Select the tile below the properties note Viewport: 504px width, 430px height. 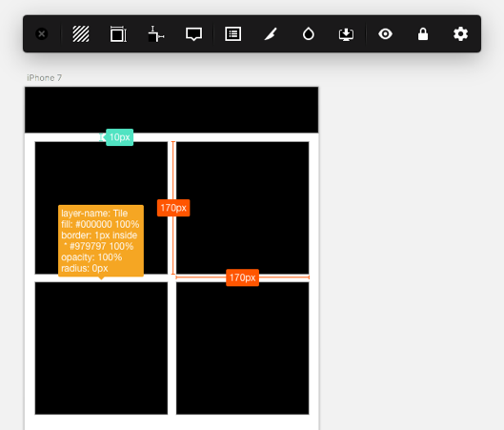[101, 348]
